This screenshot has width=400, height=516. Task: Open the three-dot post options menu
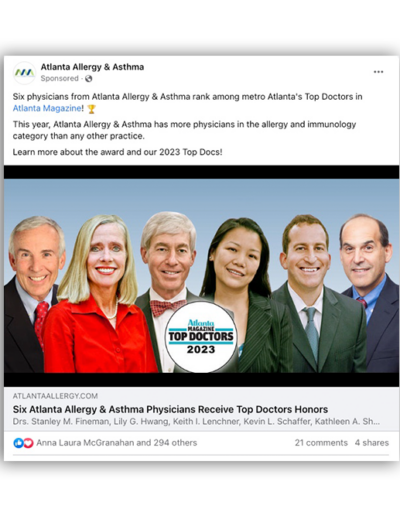coord(378,72)
